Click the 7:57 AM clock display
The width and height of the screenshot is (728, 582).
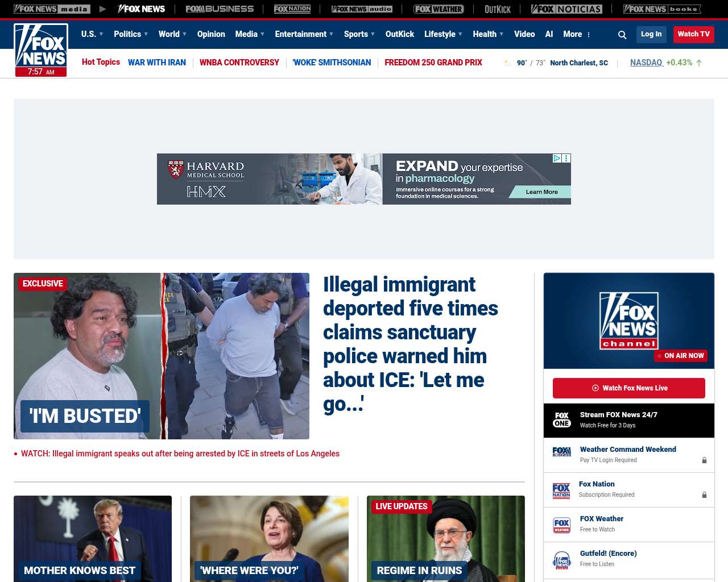tap(41, 72)
